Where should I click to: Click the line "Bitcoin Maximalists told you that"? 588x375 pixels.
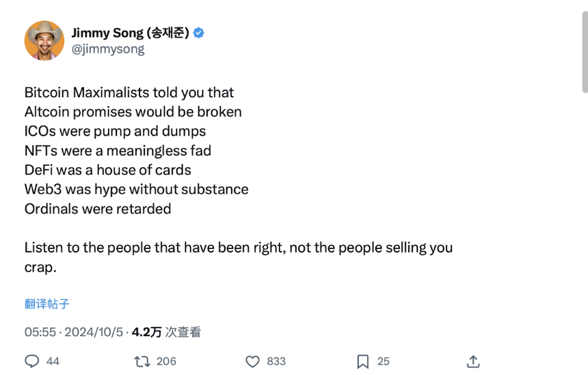tap(129, 92)
